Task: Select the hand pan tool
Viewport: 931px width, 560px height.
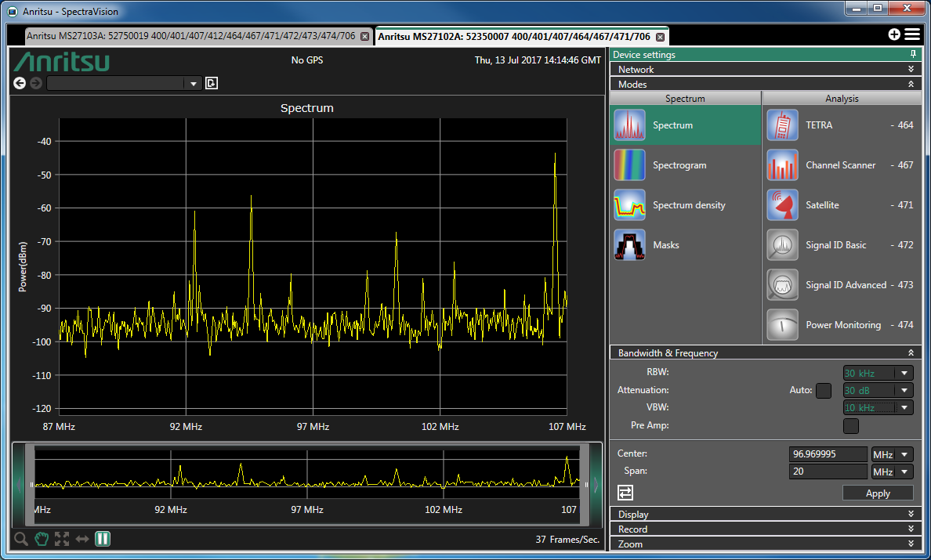Action: (42, 538)
